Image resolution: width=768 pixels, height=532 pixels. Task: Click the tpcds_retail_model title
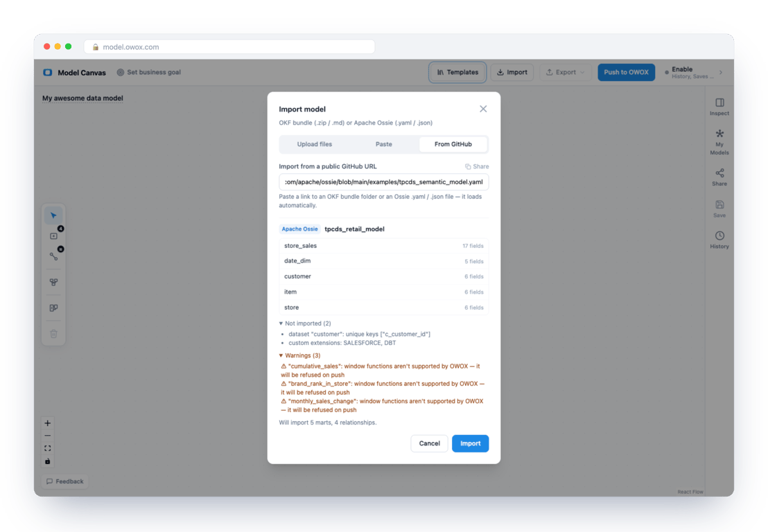pos(355,229)
